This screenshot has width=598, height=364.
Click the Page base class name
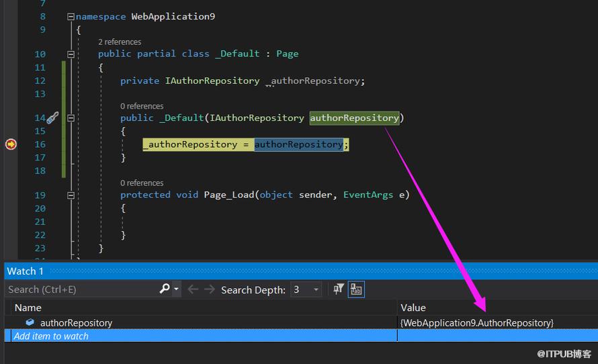288,54
